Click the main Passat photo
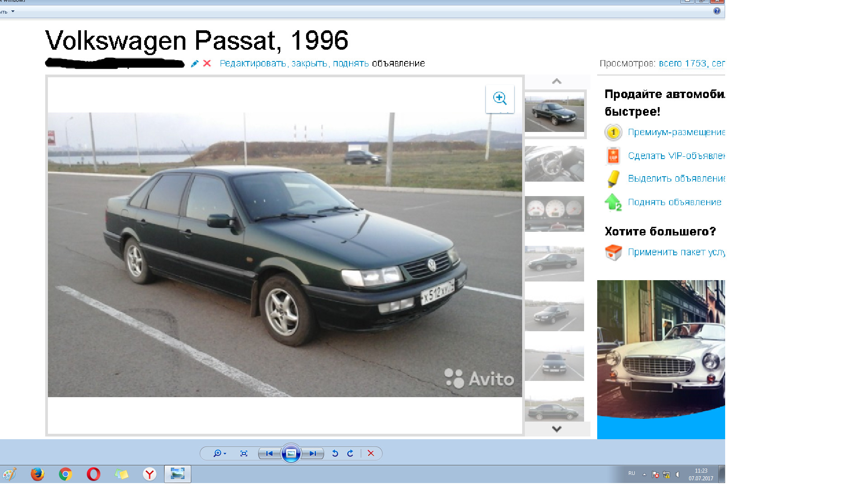This screenshot has height=488, width=868. [x=285, y=255]
